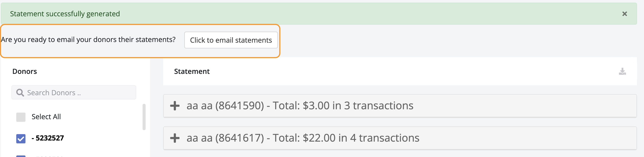
Task: Uncheck donor 5232527 in the list
Action: point(21,138)
